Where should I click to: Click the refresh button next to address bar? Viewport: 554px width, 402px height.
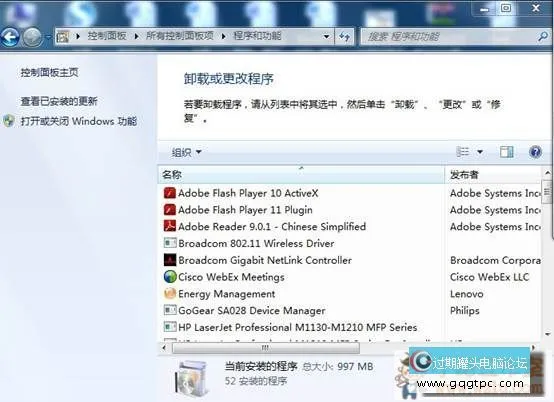point(344,36)
